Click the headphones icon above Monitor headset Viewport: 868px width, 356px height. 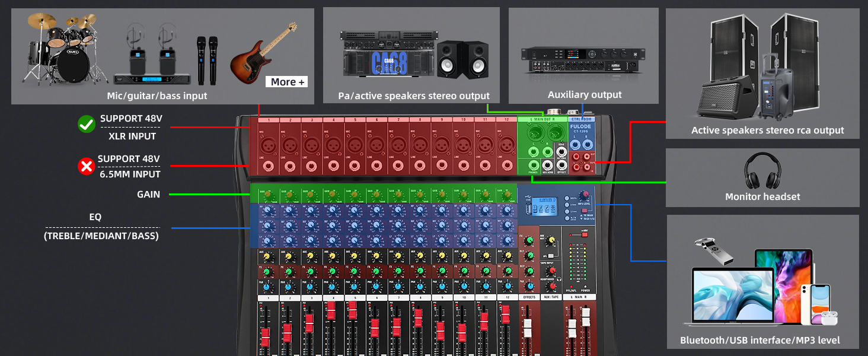point(762,171)
